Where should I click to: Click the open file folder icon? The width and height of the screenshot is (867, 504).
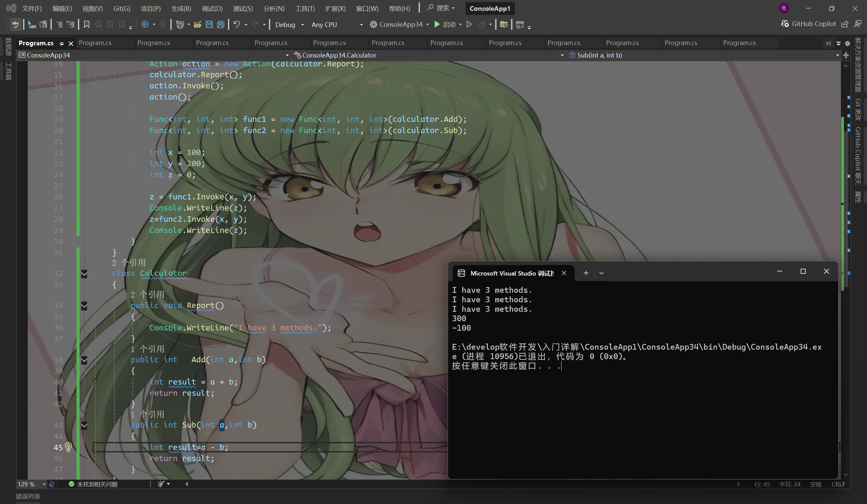[197, 24]
